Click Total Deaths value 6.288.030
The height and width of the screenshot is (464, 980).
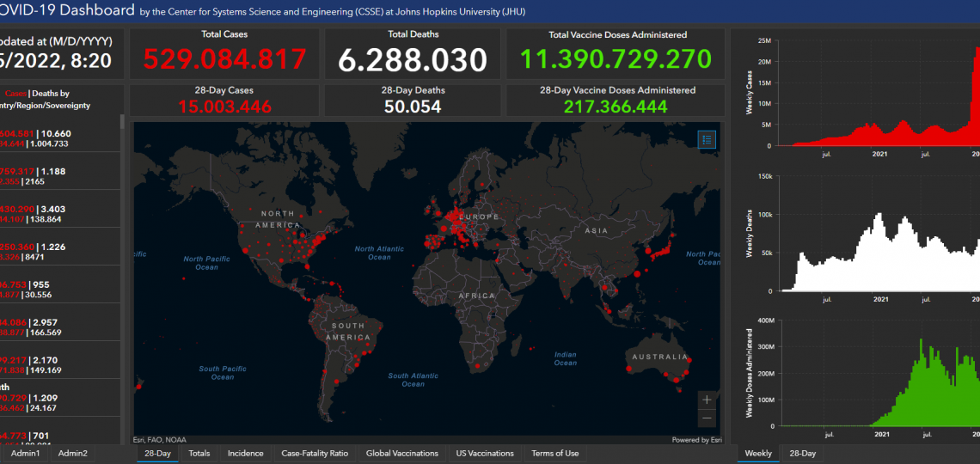pyautogui.click(x=413, y=60)
